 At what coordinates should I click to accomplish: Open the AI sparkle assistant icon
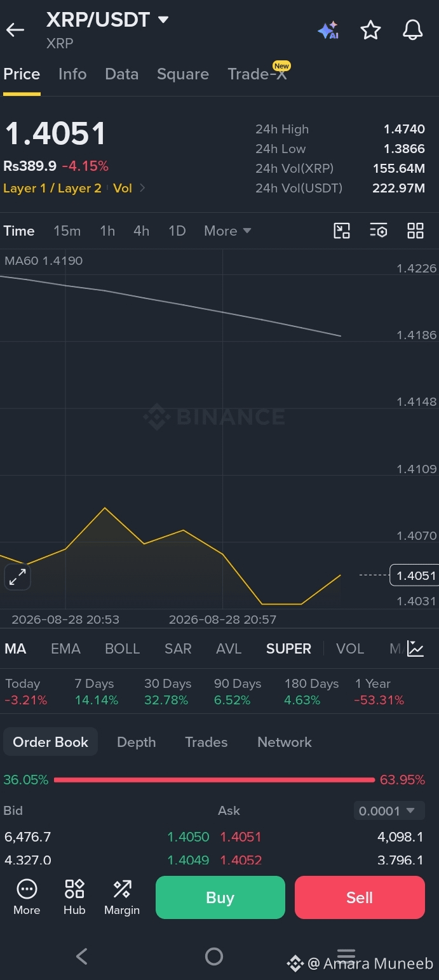coord(328,30)
